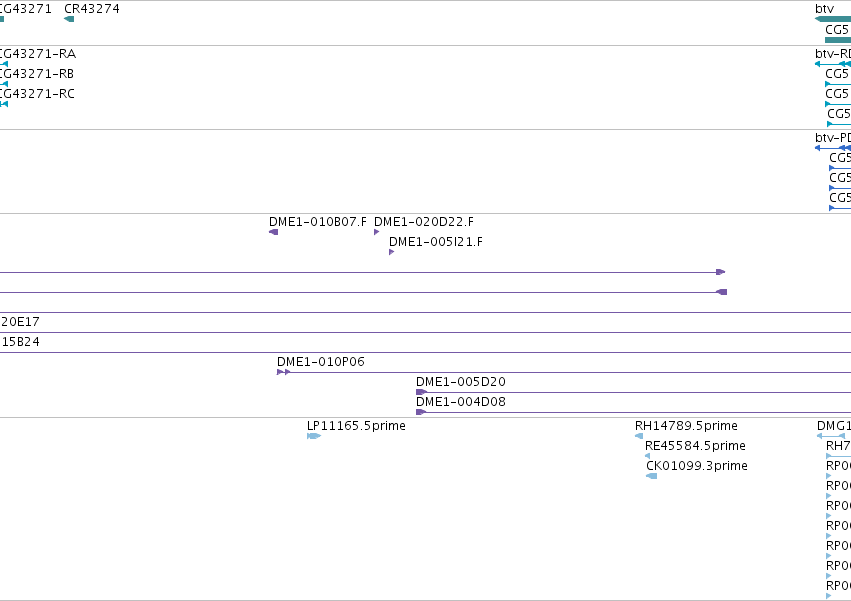851x601 pixels.
Task: Click the DME1-010P06 feature label
Action: click(320, 362)
